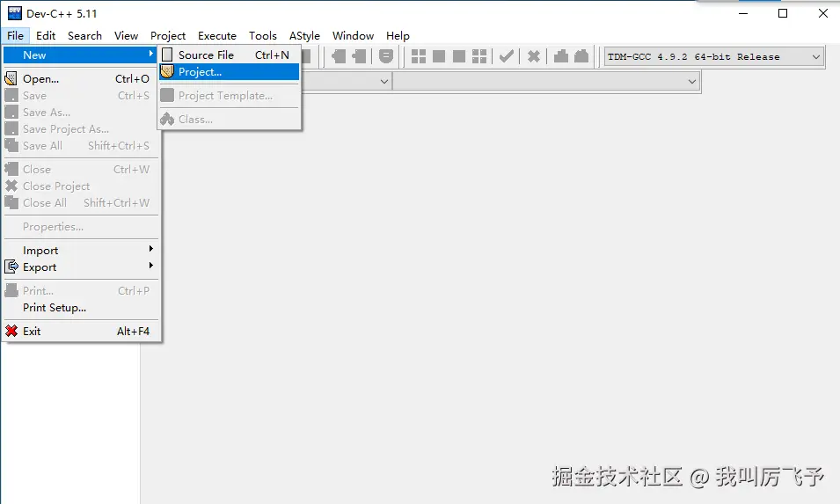Viewport: 840px width, 504px height.
Task: Click the Save All icon in File menu
Action: (11, 145)
